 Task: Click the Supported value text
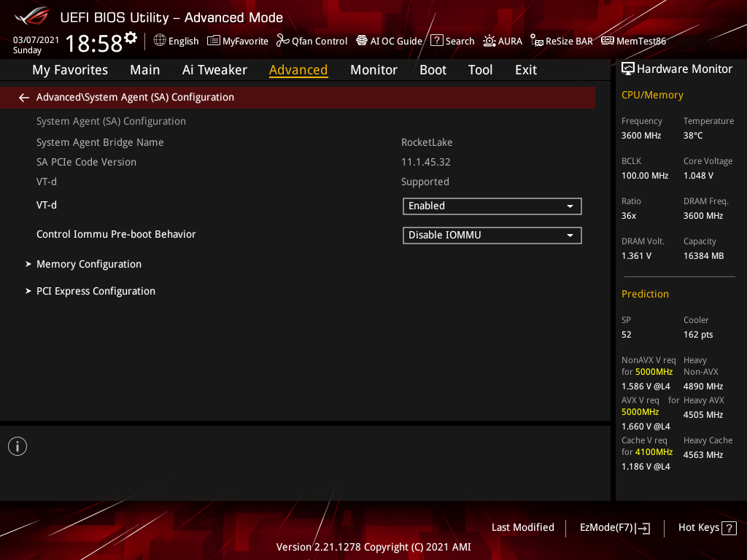click(x=425, y=182)
